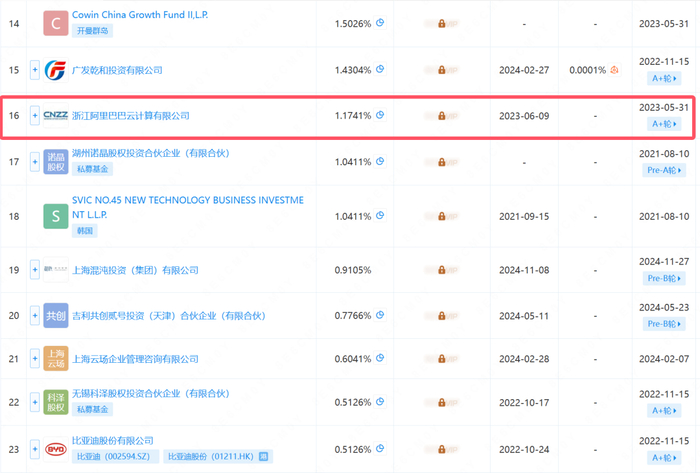
Task: Open 比亚迪股份有限公司 company link
Action: pos(112,441)
